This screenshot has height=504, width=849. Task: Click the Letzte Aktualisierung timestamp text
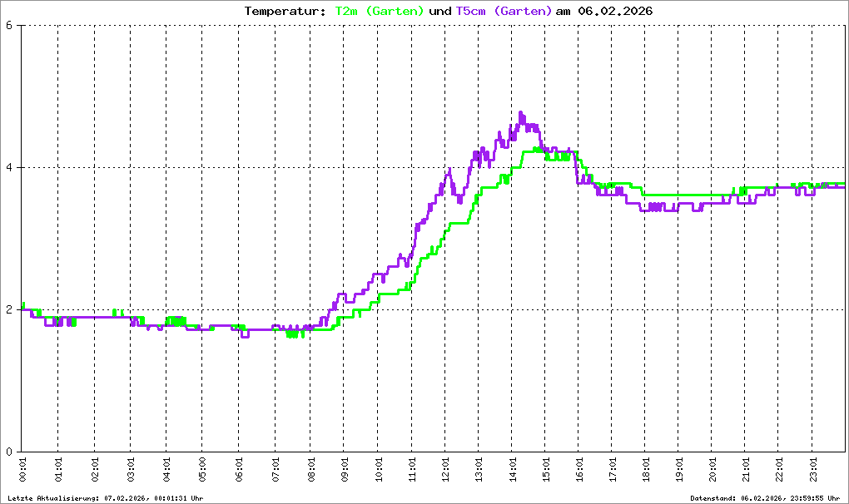pos(105,498)
